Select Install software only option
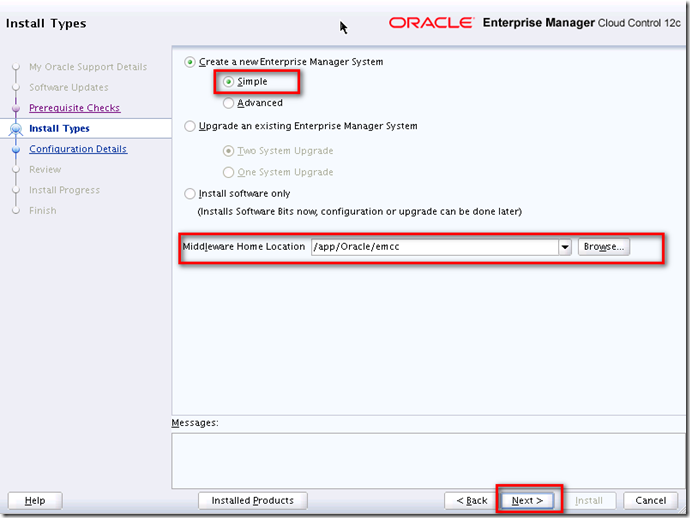The image size is (690, 518). coord(190,194)
